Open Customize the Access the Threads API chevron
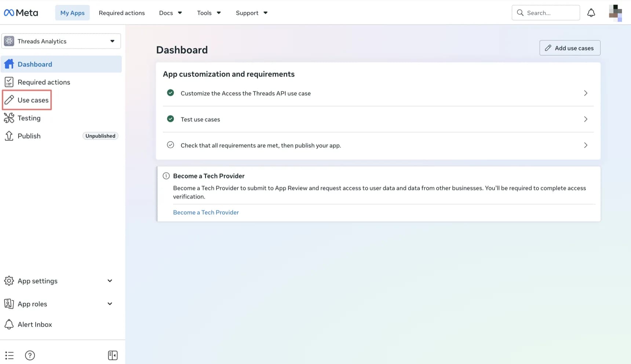 pos(586,93)
